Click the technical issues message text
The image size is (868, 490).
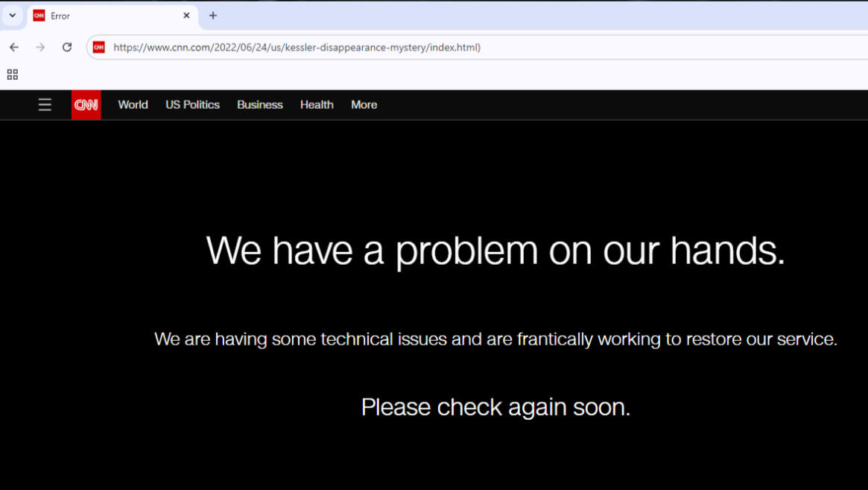[495, 339]
